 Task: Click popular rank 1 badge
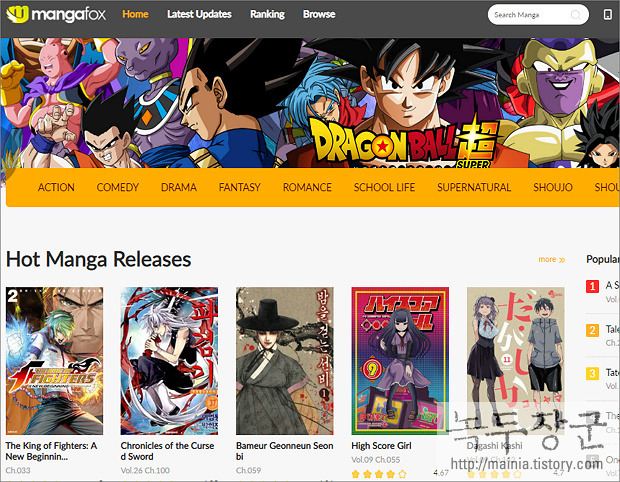(592, 286)
